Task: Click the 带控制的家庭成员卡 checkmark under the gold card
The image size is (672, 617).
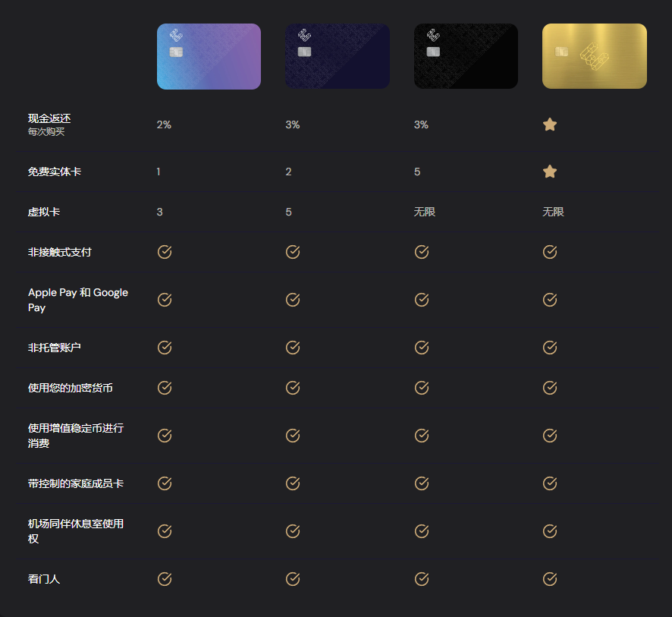Action: [550, 483]
